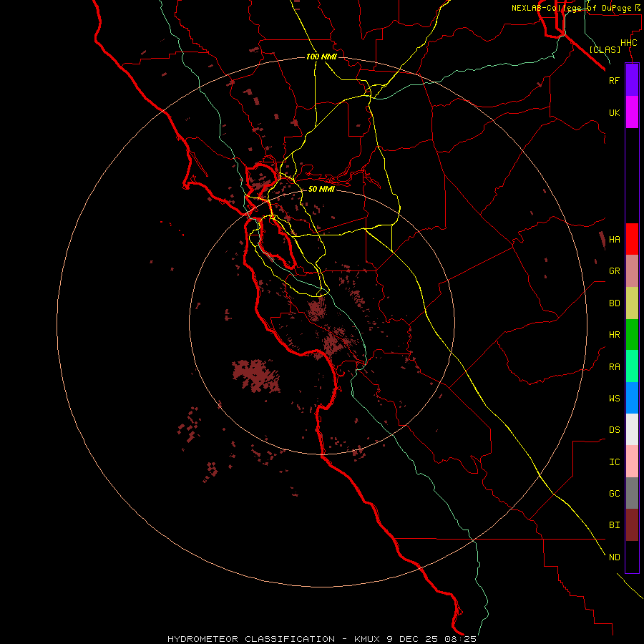Click the NEXLAB-College of DuPage credit text
The width and height of the screenshot is (644, 644).
tap(575, 8)
